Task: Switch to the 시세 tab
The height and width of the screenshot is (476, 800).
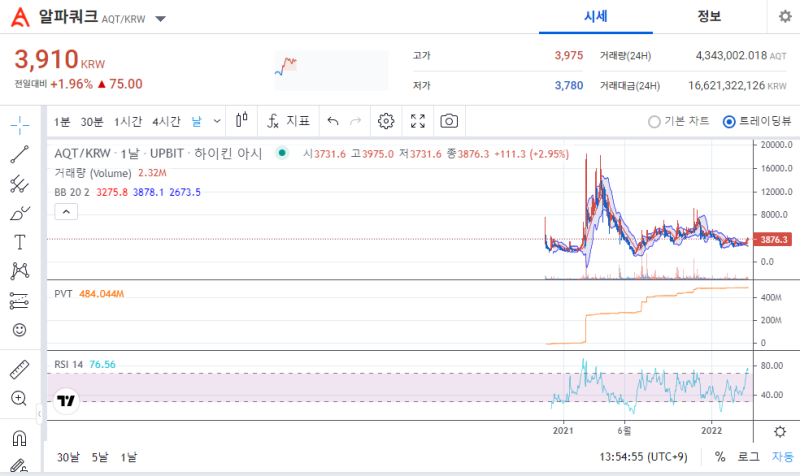Action: point(595,17)
